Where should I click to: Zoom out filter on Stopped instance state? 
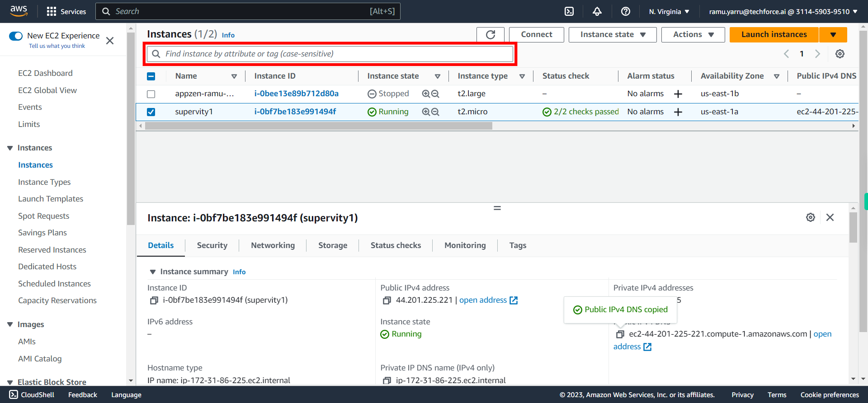pyautogui.click(x=435, y=94)
